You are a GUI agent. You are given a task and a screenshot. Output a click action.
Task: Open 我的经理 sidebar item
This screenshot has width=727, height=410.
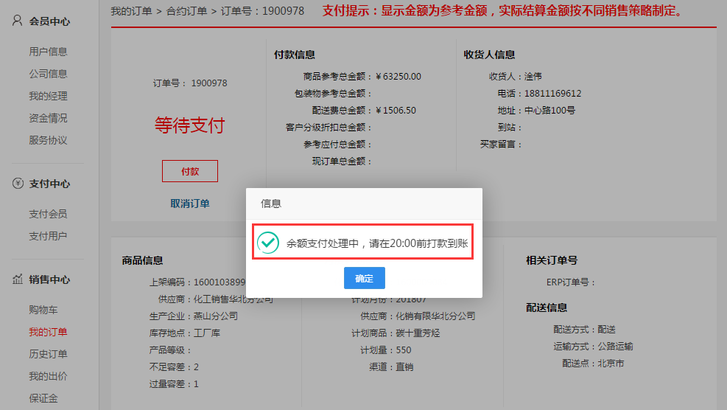[x=48, y=95]
